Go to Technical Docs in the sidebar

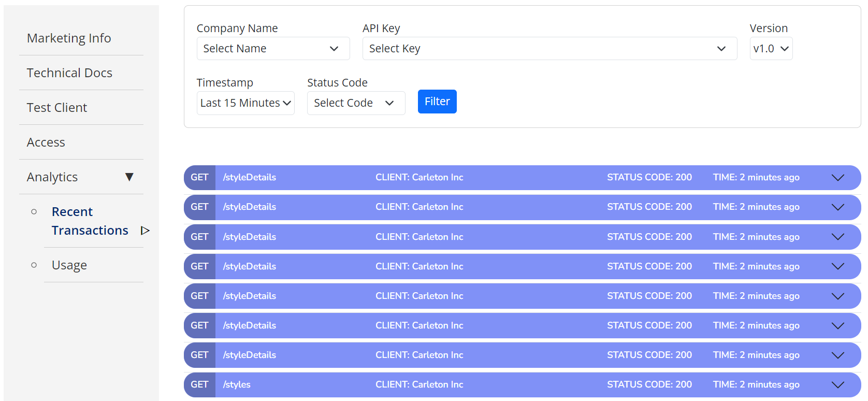[x=69, y=73]
